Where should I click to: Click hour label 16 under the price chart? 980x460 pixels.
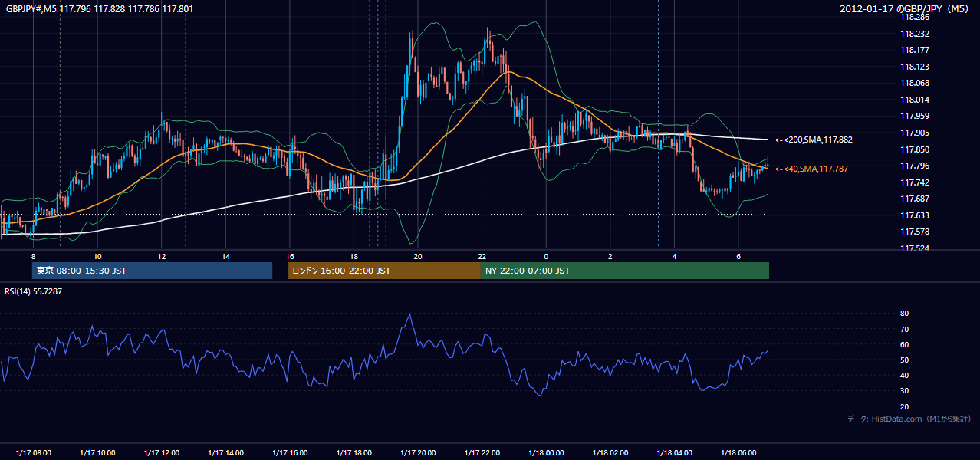click(x=290, y=257)
